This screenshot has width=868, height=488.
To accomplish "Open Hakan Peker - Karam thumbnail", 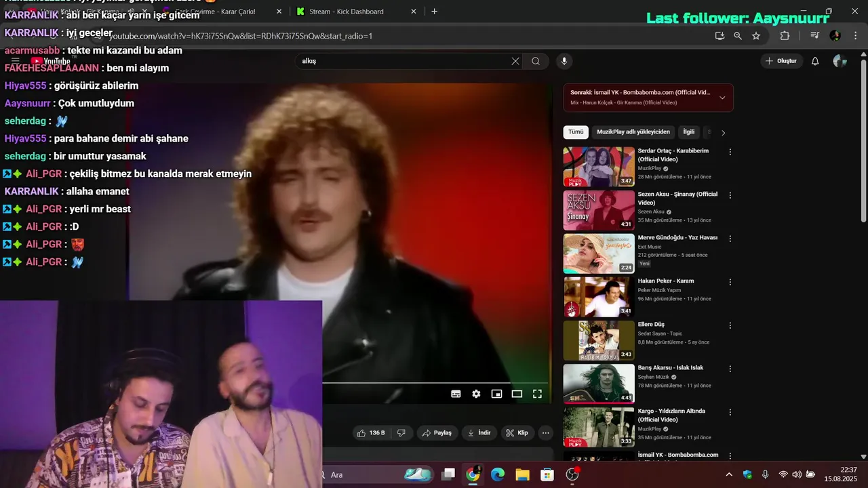I will [x=599, y=297].
